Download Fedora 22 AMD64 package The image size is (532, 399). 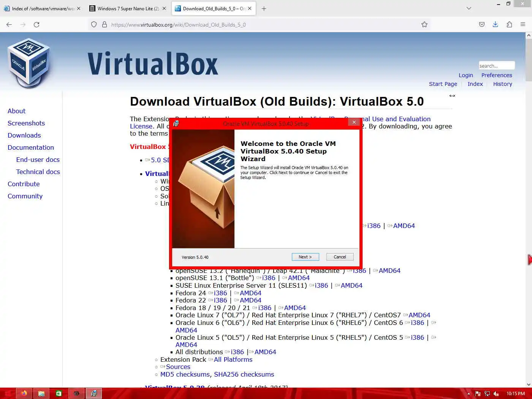point(250,300)
